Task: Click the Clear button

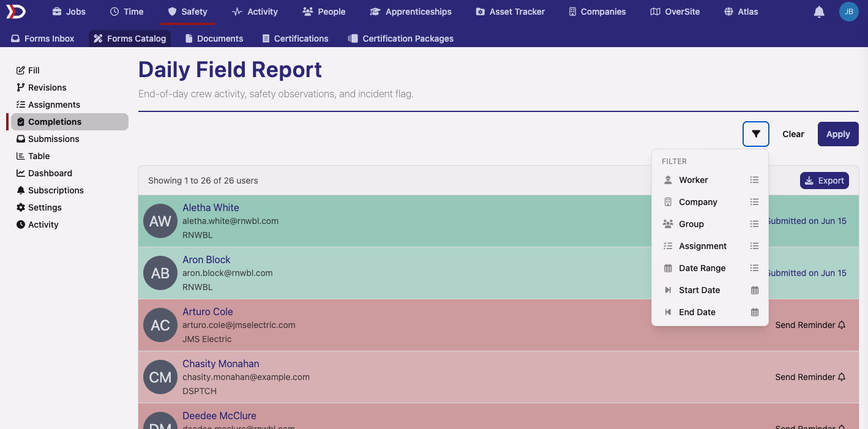Action: (x=793, y=134)
